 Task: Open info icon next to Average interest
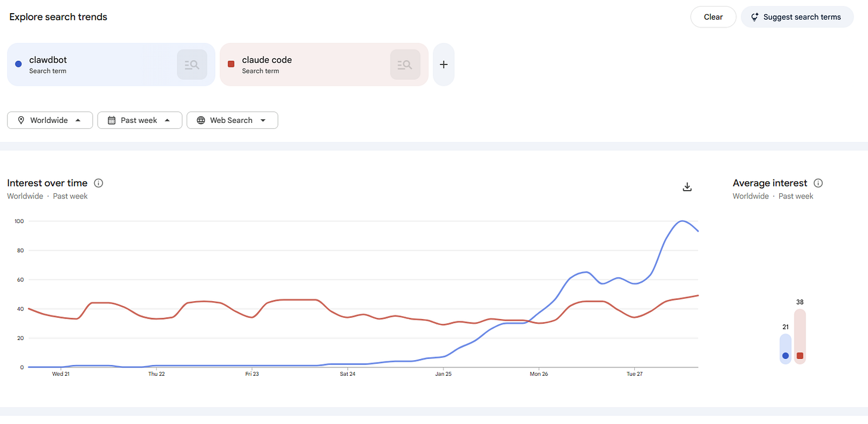[x=819, y=183]
